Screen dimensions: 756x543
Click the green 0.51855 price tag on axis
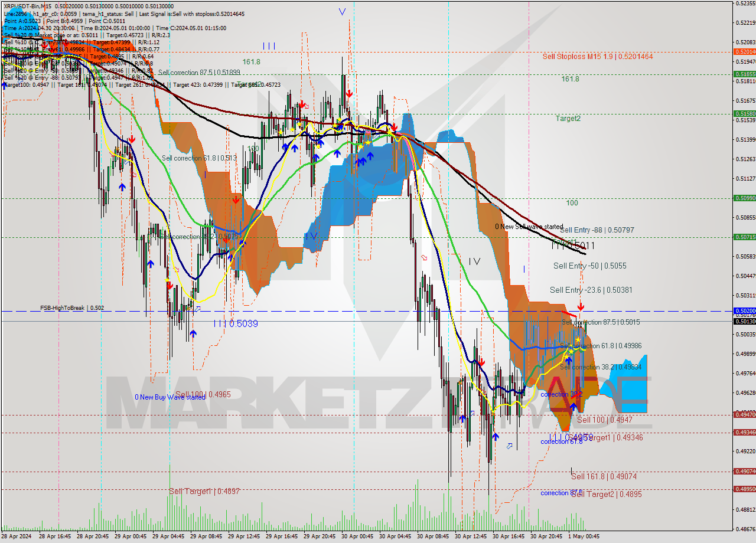744,74
